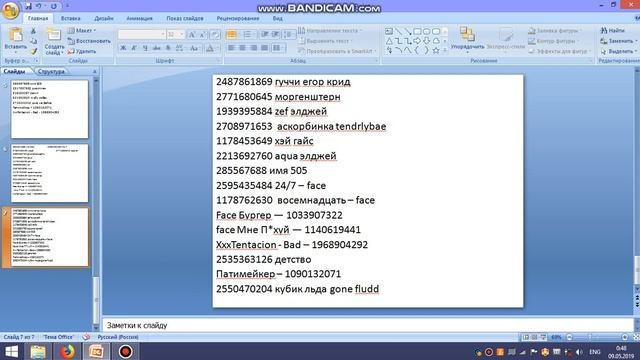Increase the list indent level
This screenshot has width=640, height=360.
276,35
